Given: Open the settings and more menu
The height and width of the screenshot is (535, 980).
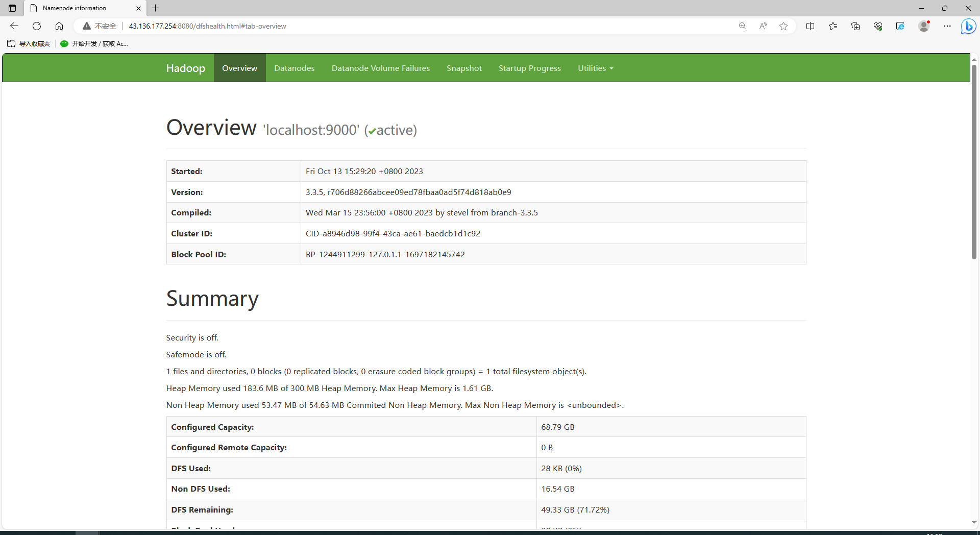Looking at the screenshot, I should 947,26.
